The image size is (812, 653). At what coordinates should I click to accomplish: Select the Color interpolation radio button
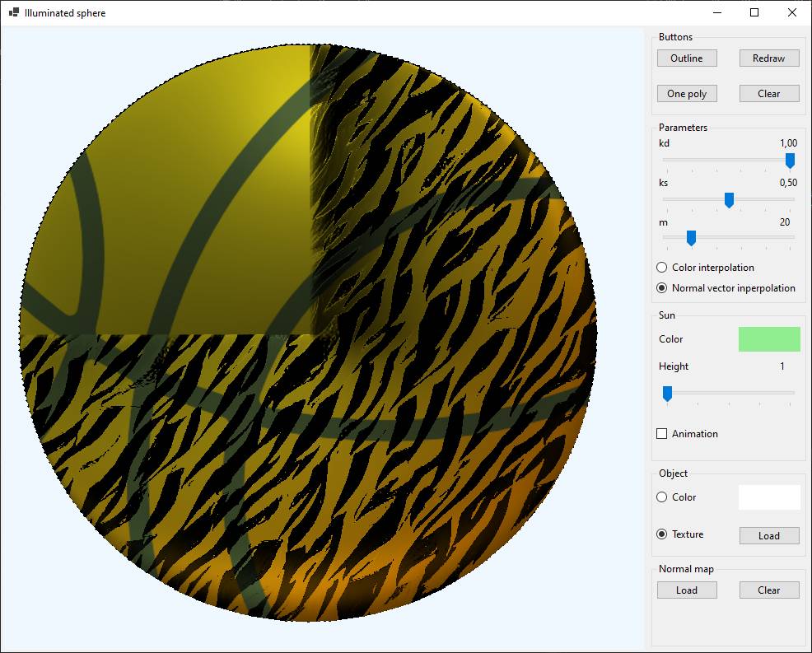662,268
